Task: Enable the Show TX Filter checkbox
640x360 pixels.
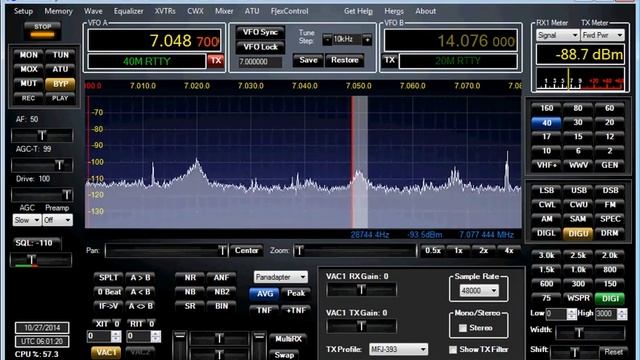Action: click(453, 349)
